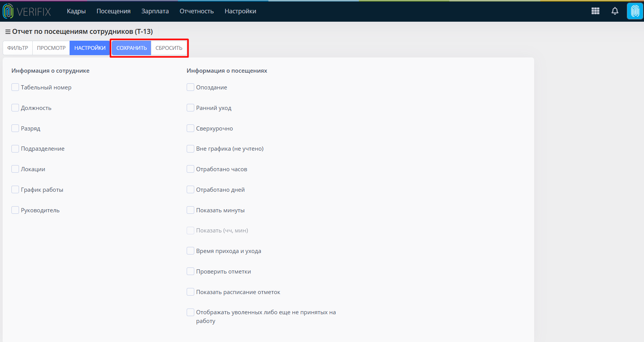The image size is (644, 342).
Task: Click the report title Отчет по посещениям сотрудников
Action: (x=82, y=32)
